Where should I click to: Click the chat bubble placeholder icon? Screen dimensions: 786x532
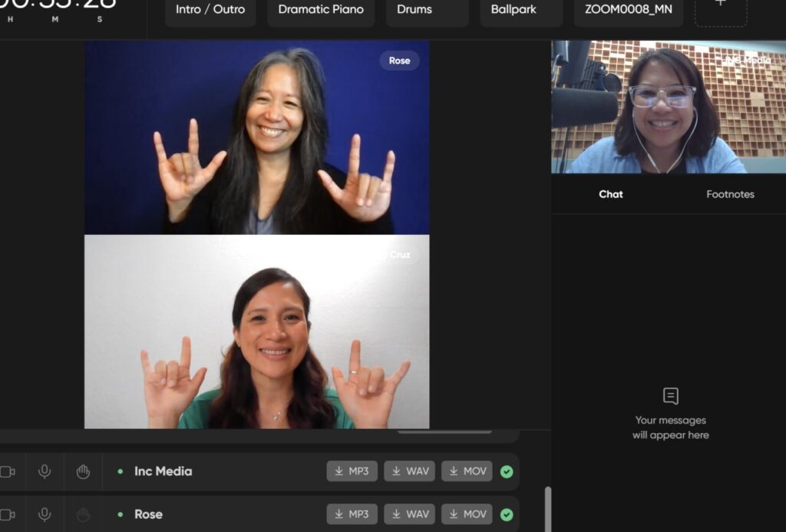pos(672,395)
